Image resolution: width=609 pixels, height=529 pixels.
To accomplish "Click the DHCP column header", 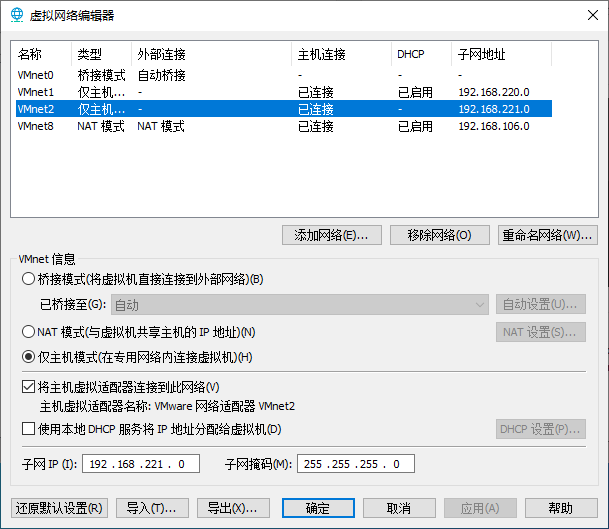I will pyautogui.click(x=420, y=54).
